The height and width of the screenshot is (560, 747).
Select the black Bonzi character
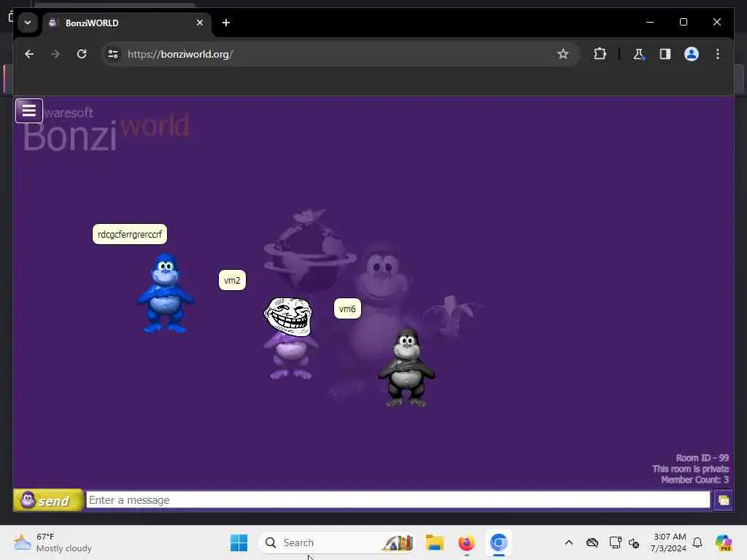pos(406,367)
